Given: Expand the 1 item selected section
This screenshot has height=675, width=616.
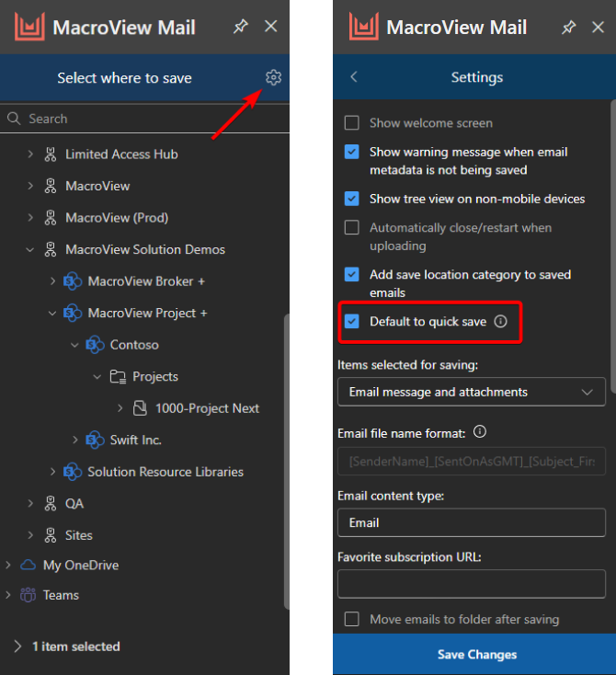Looking at the screenshot, I should [x=17, y=646].
